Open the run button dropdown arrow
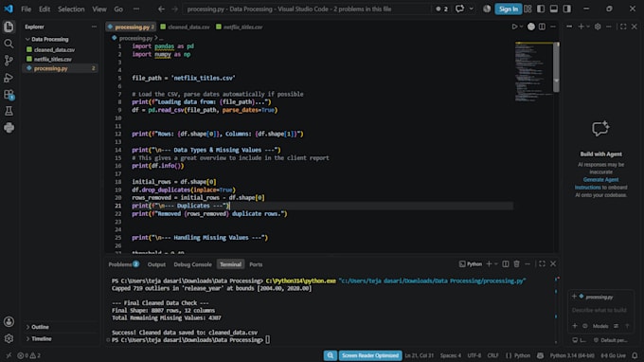The image size is (644, 362). pyautogui.click(x=521, y=27)
